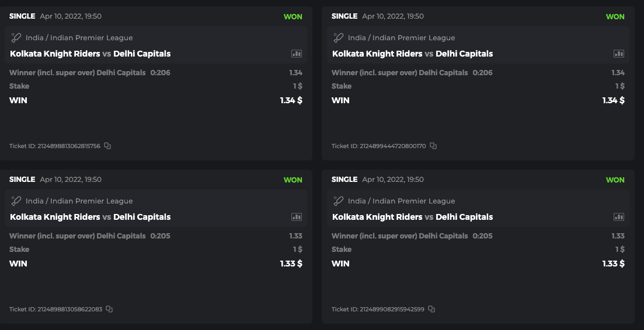Viewport: 644px width, 330px height.
Task: Open match statistics icon on ticket 2124899444720800170
Action: pos(619,54)
